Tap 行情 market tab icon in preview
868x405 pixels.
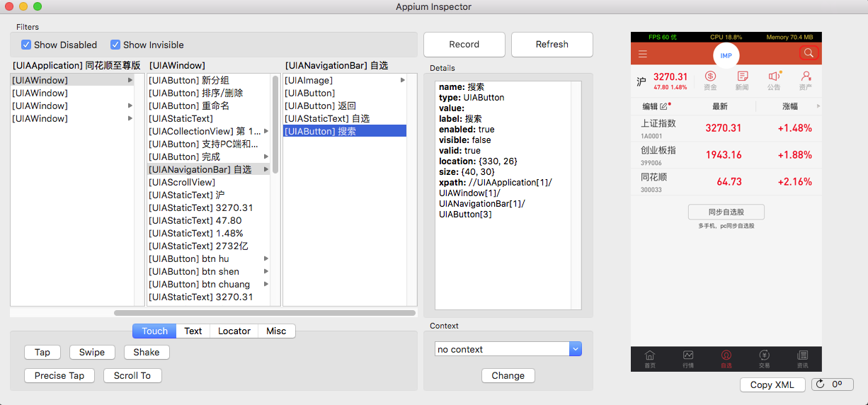tap(688, 359)
